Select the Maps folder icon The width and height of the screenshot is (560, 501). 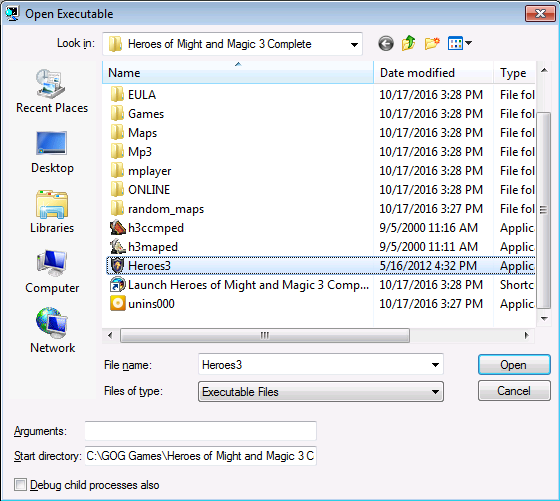(x=117, y=132)
